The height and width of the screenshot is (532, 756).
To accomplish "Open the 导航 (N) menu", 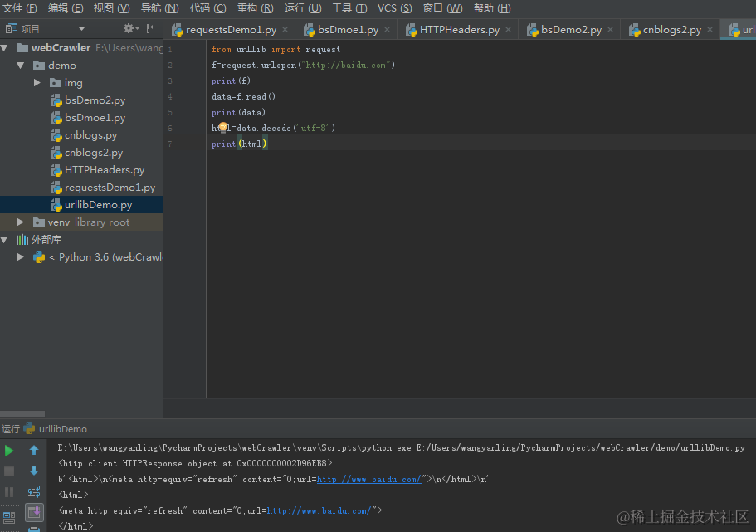I will [159, 8].
